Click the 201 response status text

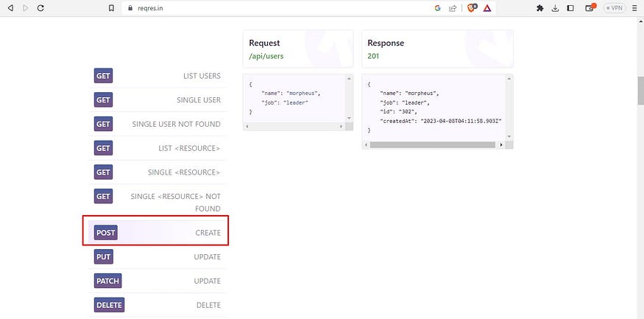point(373,56)
